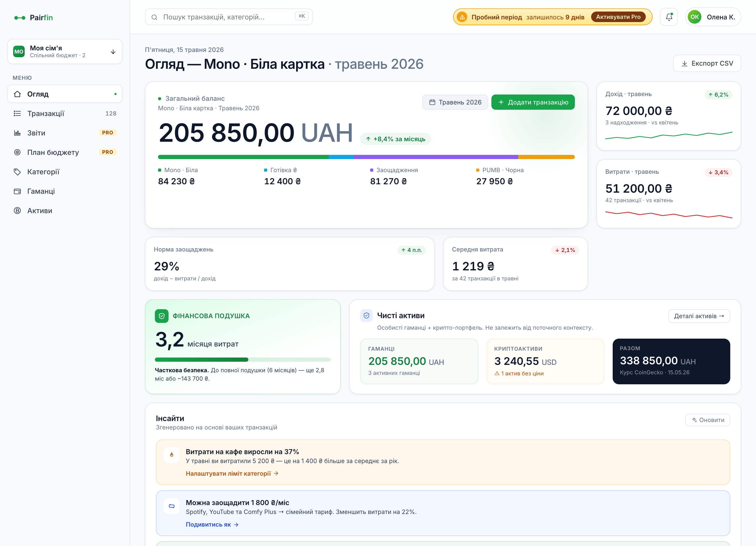
Task: Open Звіти menu item
Action: [65, 133]
